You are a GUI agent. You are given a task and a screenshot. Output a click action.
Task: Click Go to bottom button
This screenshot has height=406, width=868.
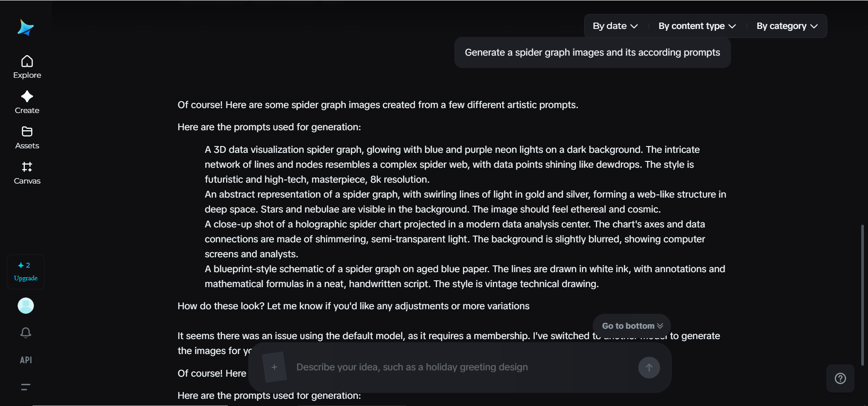632,326
